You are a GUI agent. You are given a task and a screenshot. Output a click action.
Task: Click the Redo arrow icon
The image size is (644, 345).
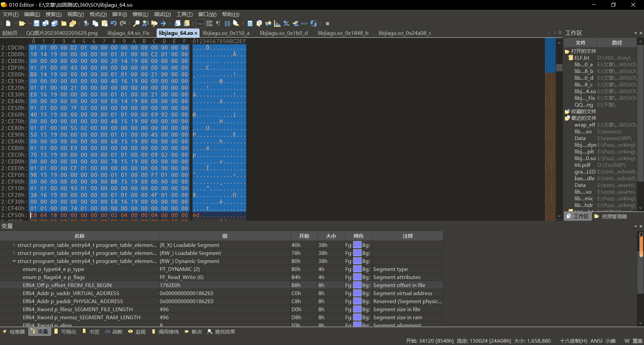tap(123, 23)
